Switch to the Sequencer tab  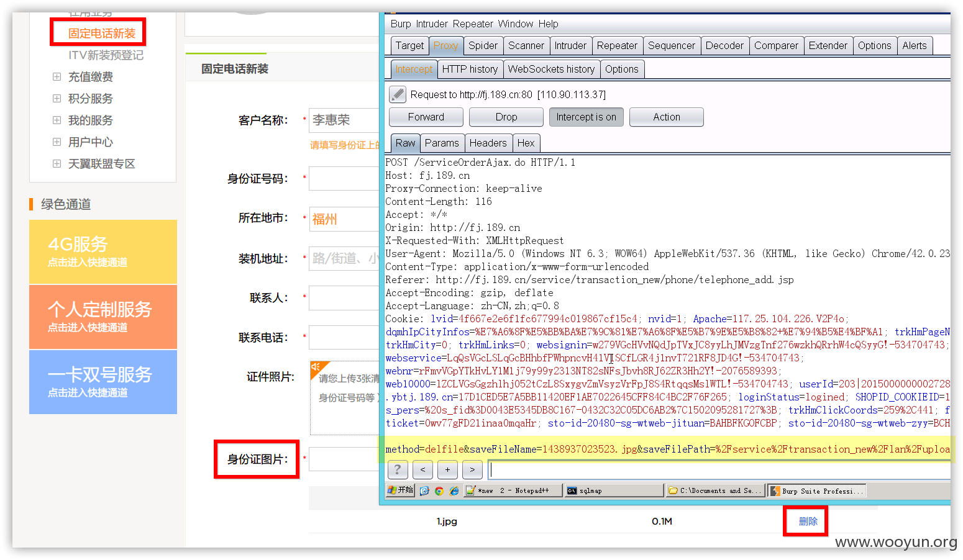672,45
